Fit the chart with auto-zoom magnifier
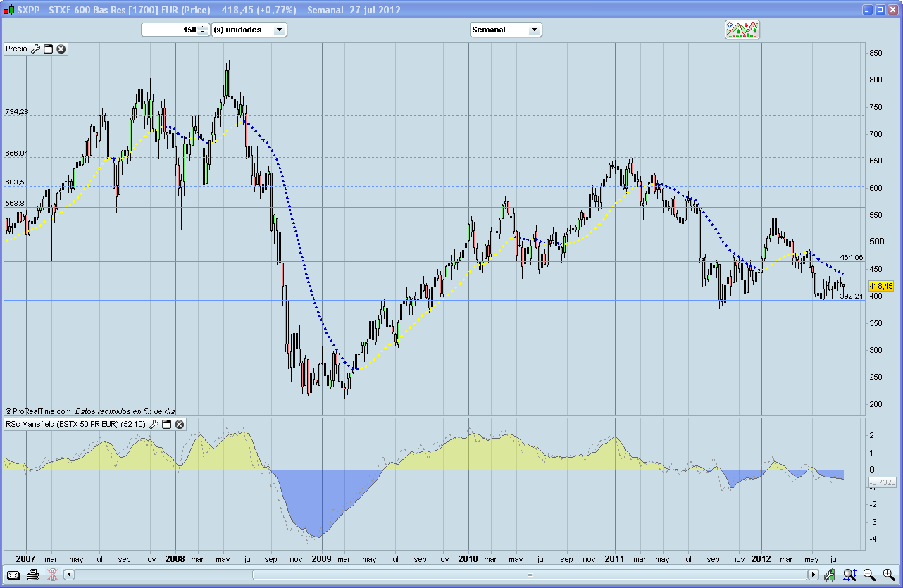 (x=849, y=575)
